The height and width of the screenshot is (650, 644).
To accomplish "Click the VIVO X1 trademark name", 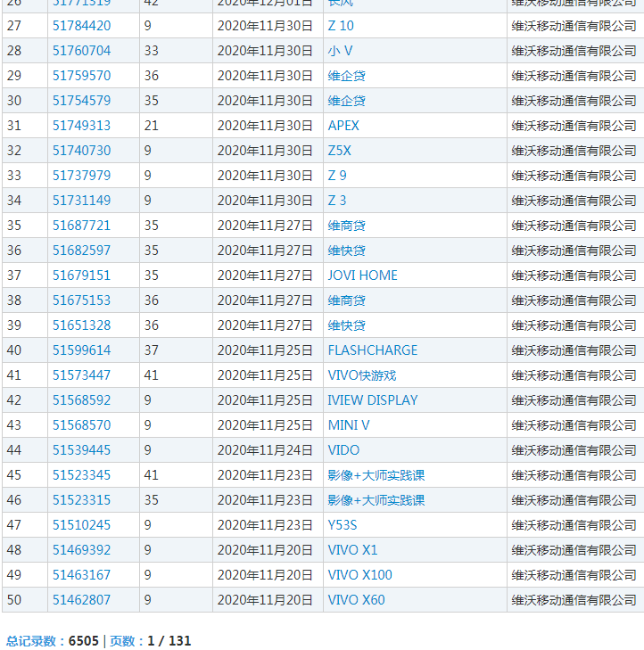I will (352, 549).
